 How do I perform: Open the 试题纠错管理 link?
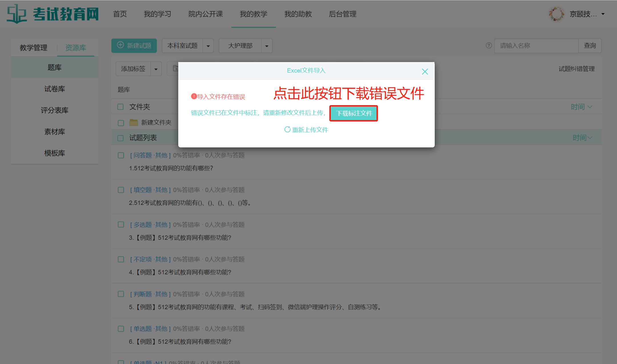click(576, 69)
